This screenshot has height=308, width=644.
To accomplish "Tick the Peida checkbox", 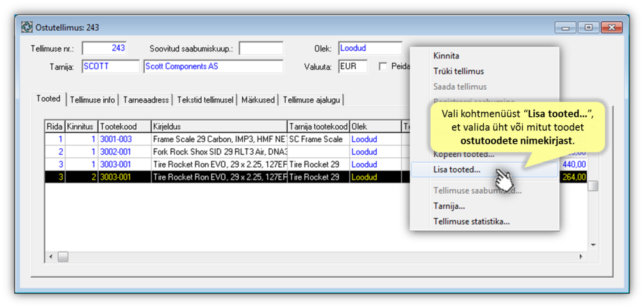I will pyautogui.click(x=383, y=66).
